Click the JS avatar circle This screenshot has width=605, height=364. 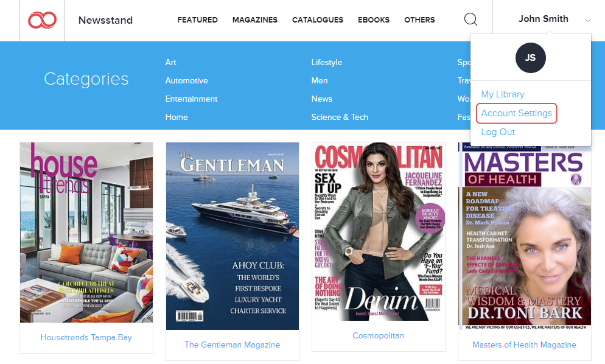(530, 58)
